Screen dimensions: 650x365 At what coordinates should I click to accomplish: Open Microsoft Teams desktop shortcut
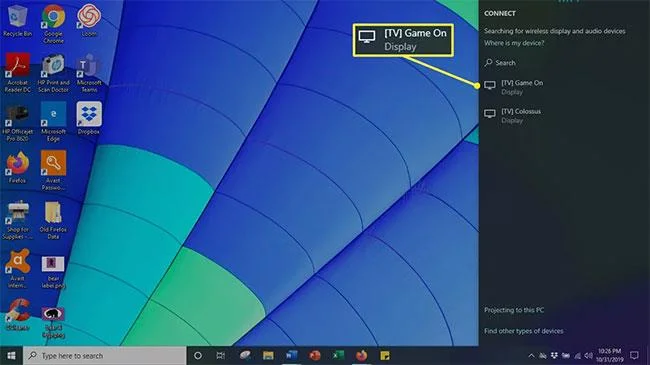coord(89,73)
